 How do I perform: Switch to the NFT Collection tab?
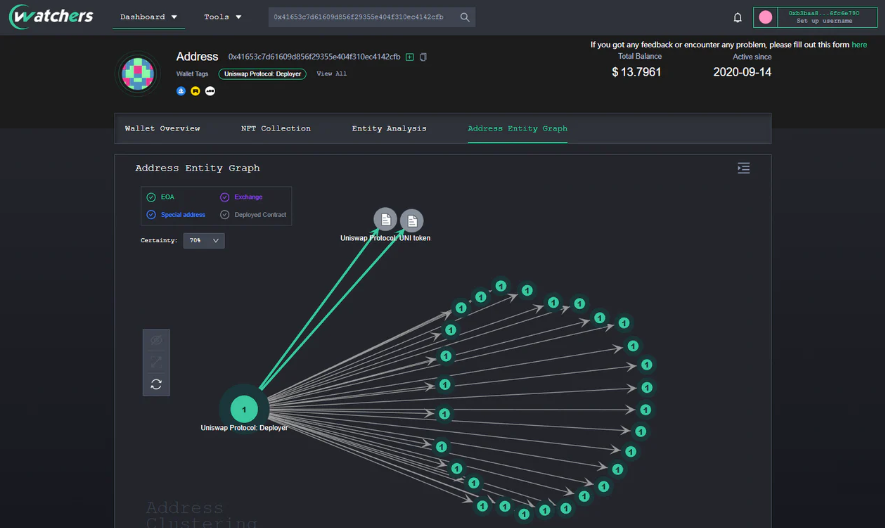[x=275, y=129]
